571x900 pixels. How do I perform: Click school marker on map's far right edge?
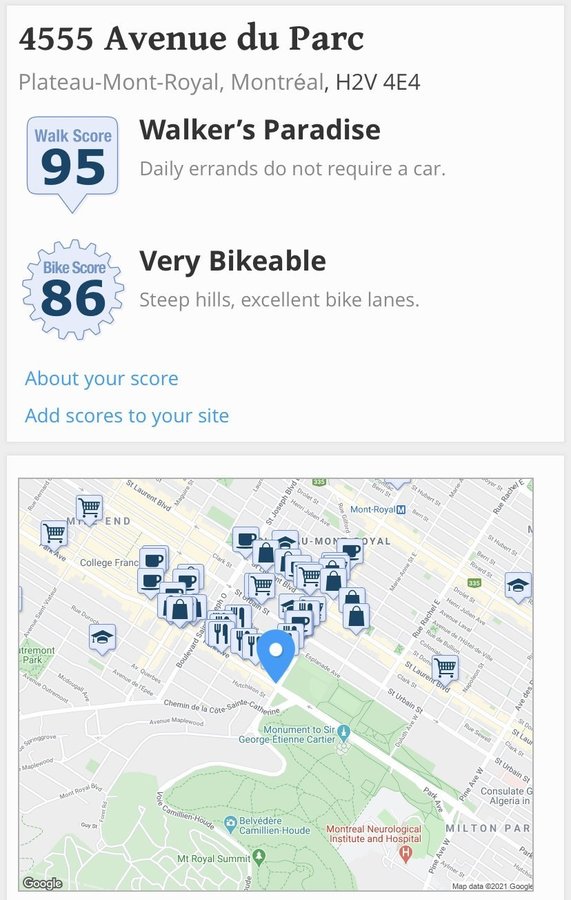click(x=518, y=587)
